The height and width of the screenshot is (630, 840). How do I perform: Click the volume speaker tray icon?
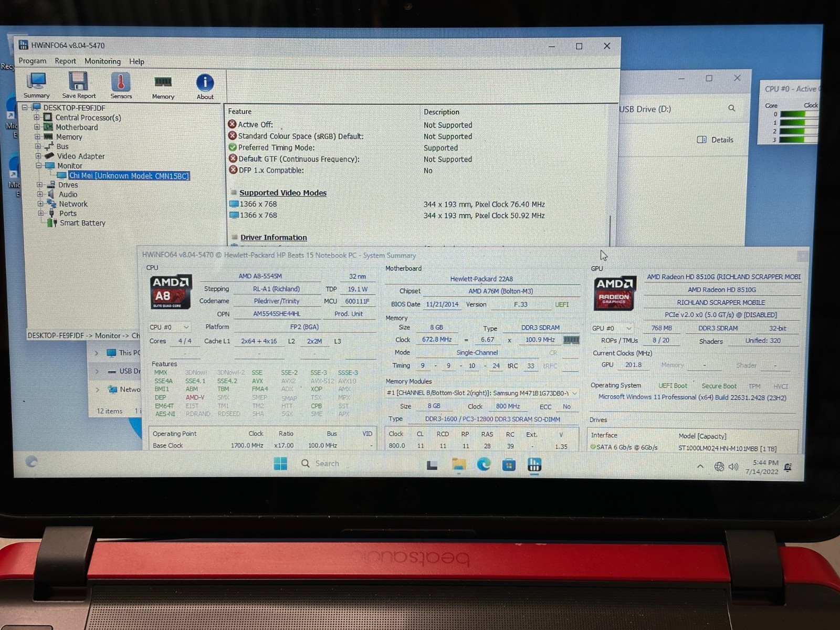733,467
